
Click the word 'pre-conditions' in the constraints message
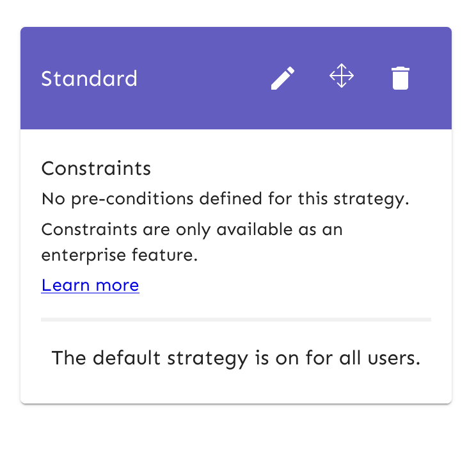[132, 199]
